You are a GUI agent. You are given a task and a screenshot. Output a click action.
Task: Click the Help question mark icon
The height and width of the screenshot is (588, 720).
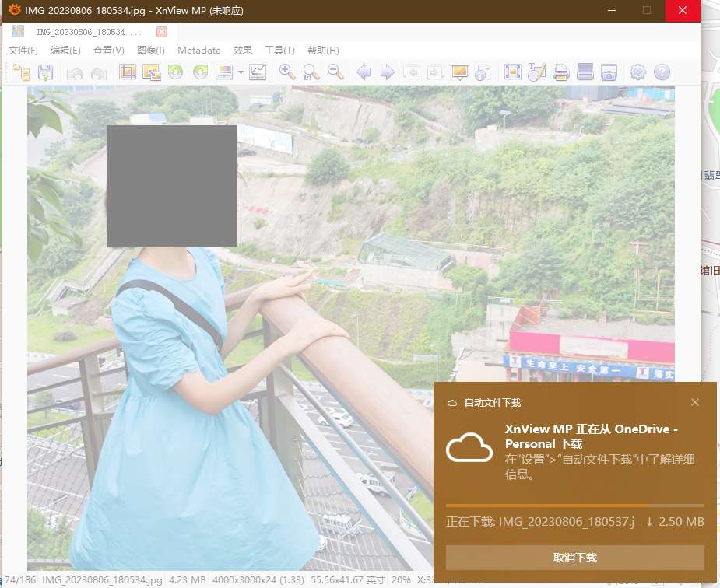(x=662, y=72)
